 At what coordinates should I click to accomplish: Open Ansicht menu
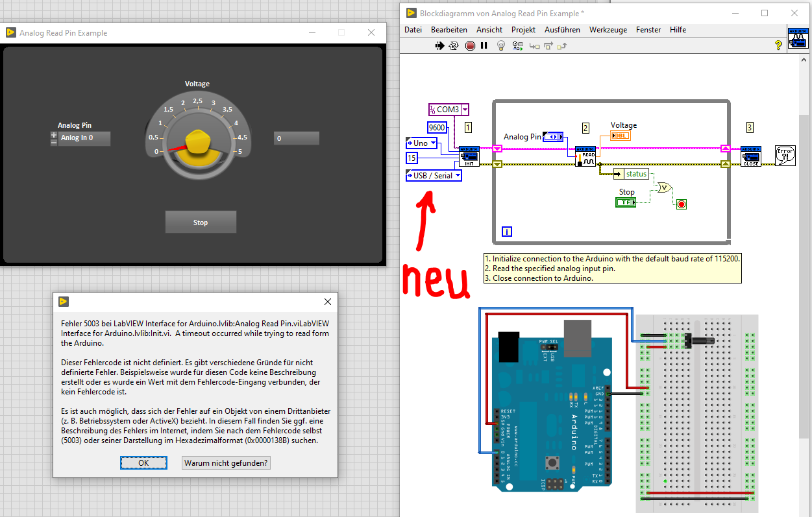489,30
